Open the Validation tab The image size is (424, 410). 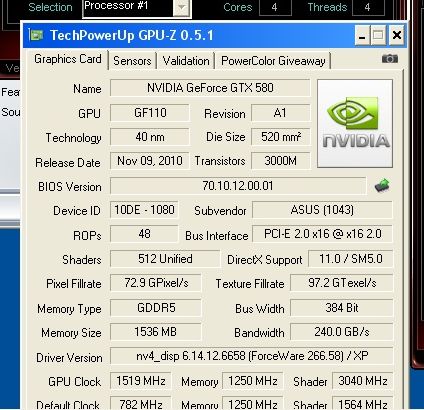click(x=186, y=61)
